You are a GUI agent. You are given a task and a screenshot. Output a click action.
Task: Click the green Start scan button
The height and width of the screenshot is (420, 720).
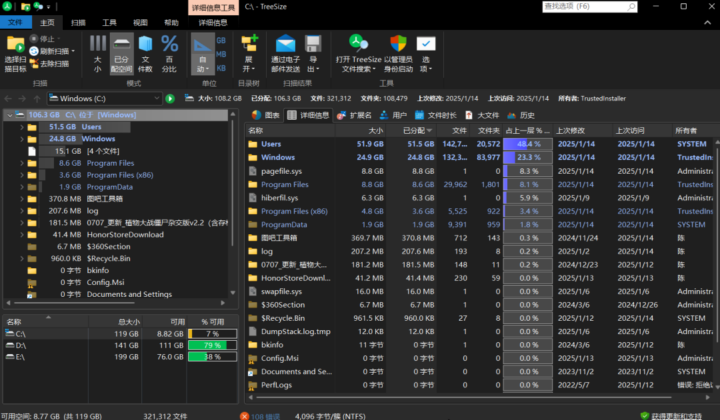click(170, 98)
